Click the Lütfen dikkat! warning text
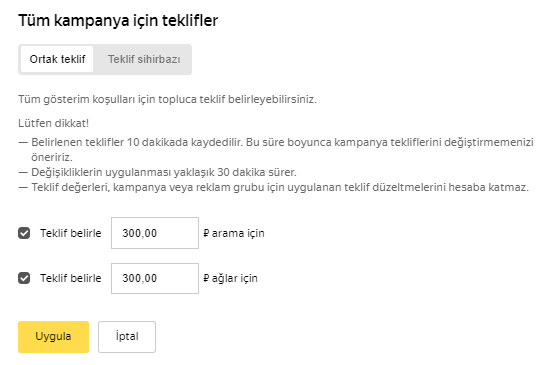 (53, 123)
